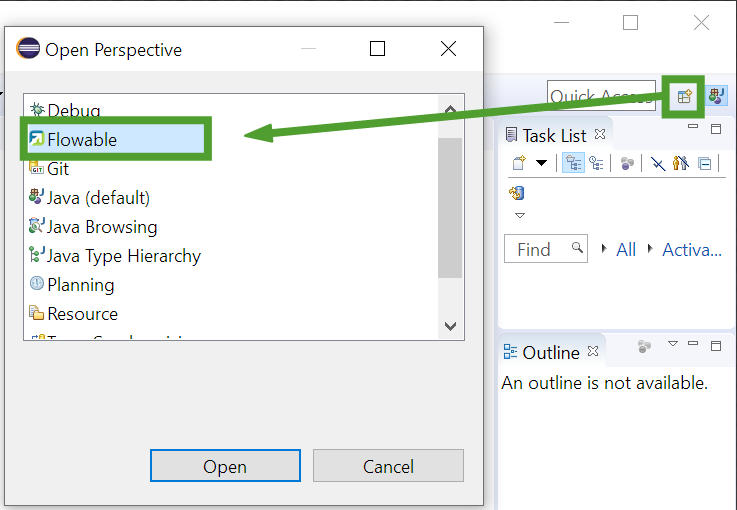Switch to the Java perspective icon

click(717, 97)
